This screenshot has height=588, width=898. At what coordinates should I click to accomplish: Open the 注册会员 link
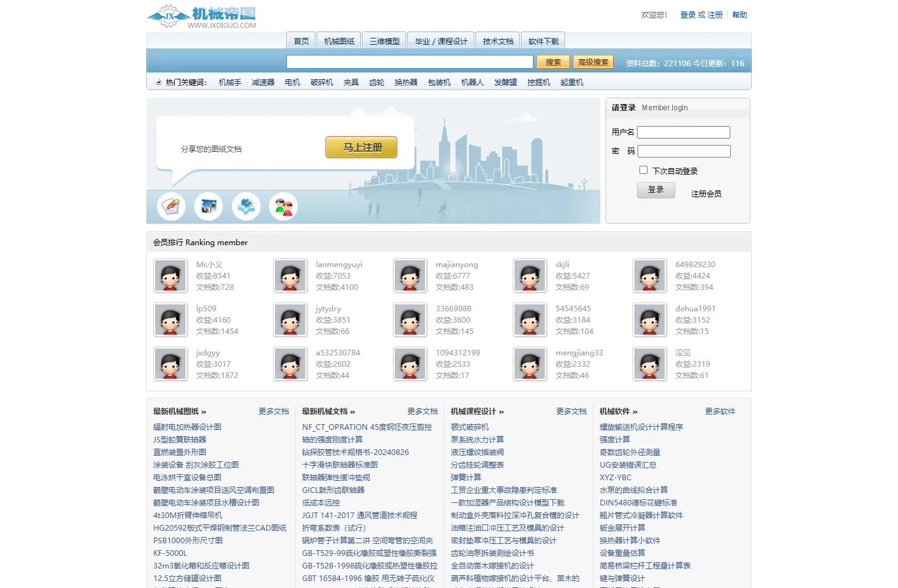click(x=706, y=193)
